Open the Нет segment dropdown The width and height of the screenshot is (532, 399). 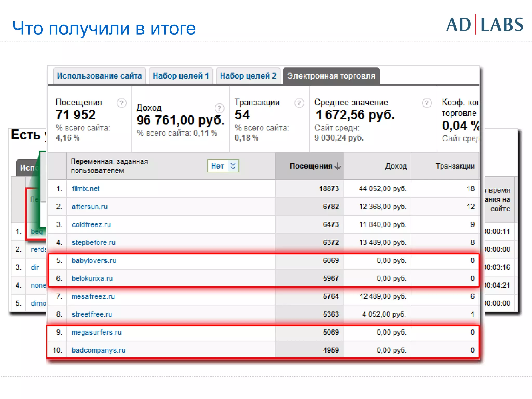[x=218, y=166]
